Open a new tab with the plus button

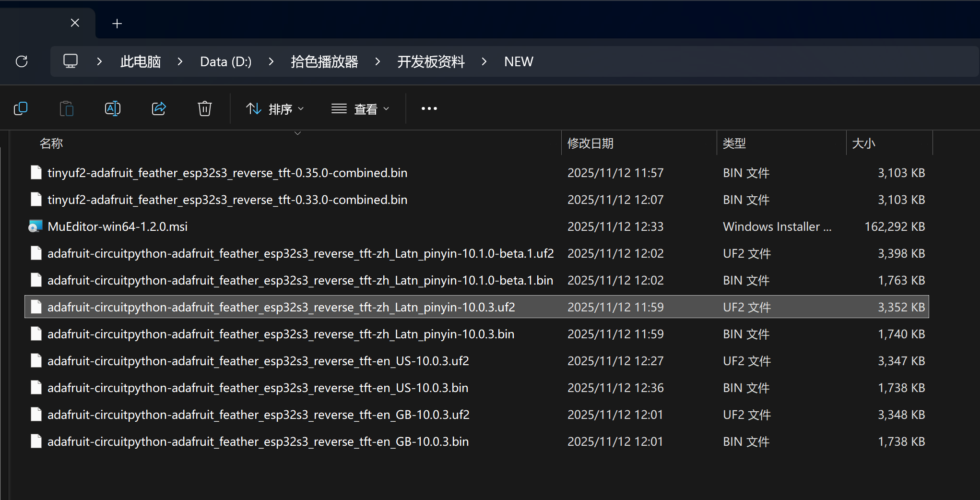tap(117, 24)
